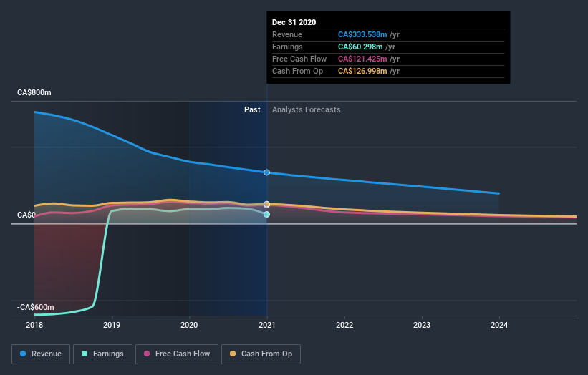Click the 2024 x-axis label
588x375 pixels.
499,325
